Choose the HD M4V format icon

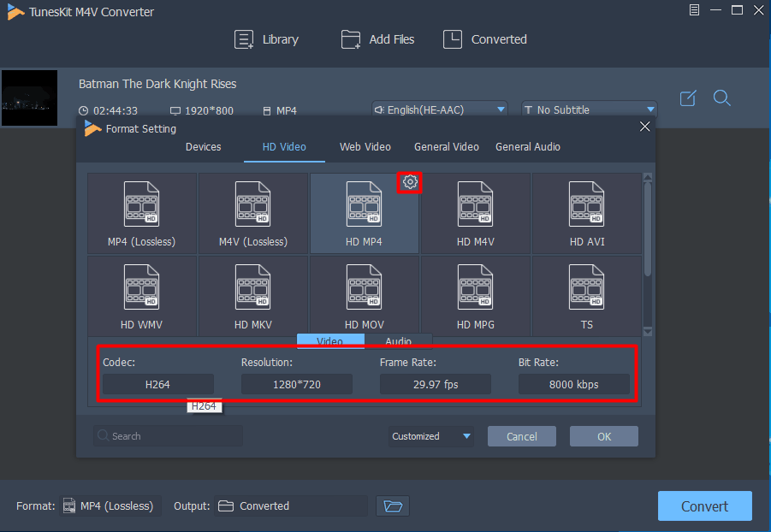475,204
